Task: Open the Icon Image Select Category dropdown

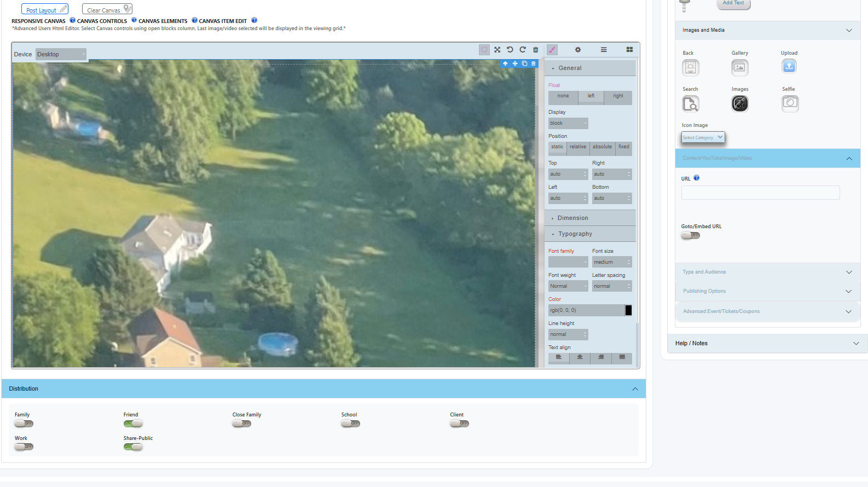Action: pos(703,137)
